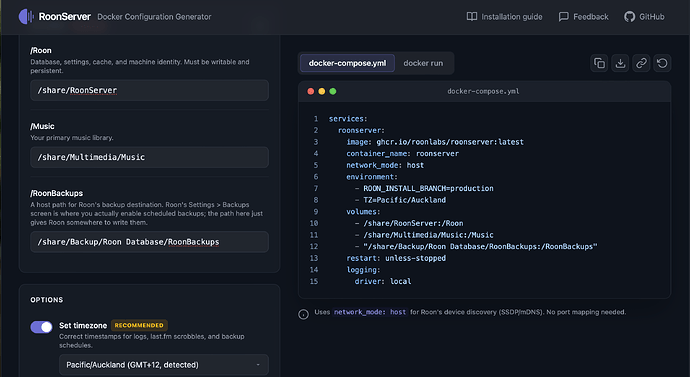Click code line 'restart: unless-stopped'
Image resolution: width=690 pixels, height=377 pixels.
click(x=396, y=258)
